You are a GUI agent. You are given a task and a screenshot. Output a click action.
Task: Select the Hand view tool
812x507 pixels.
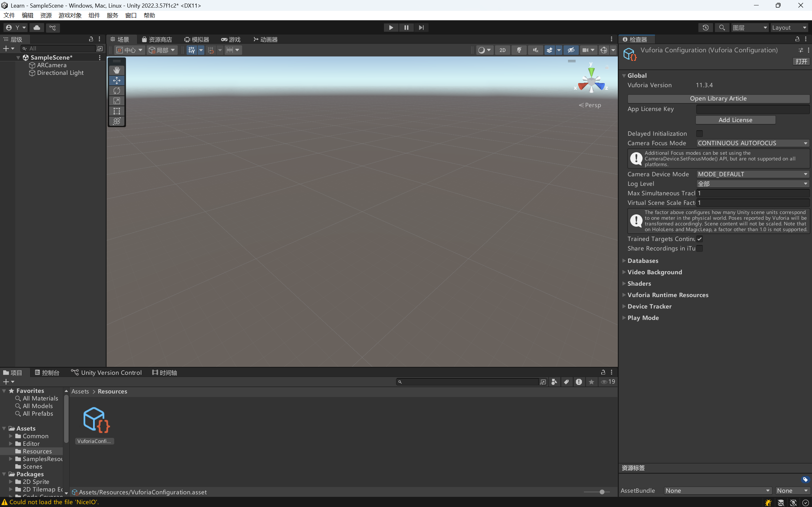click(116, 70)
